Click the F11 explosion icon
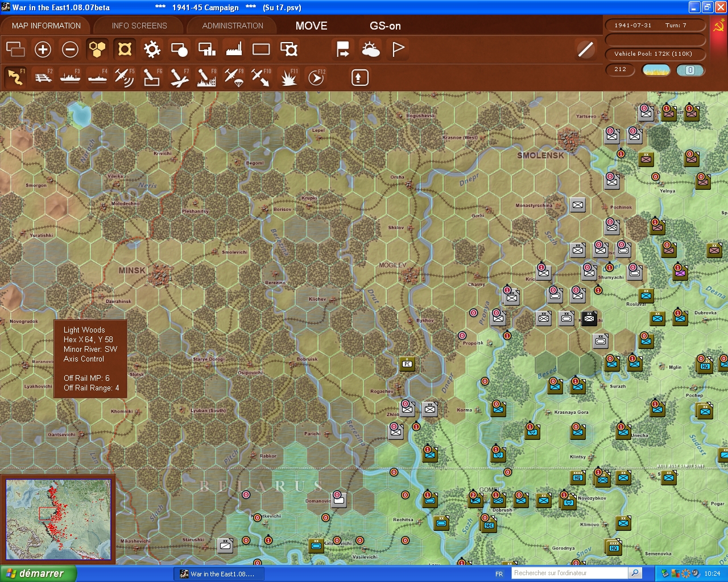The image size is (728, 582). [288, 77]
